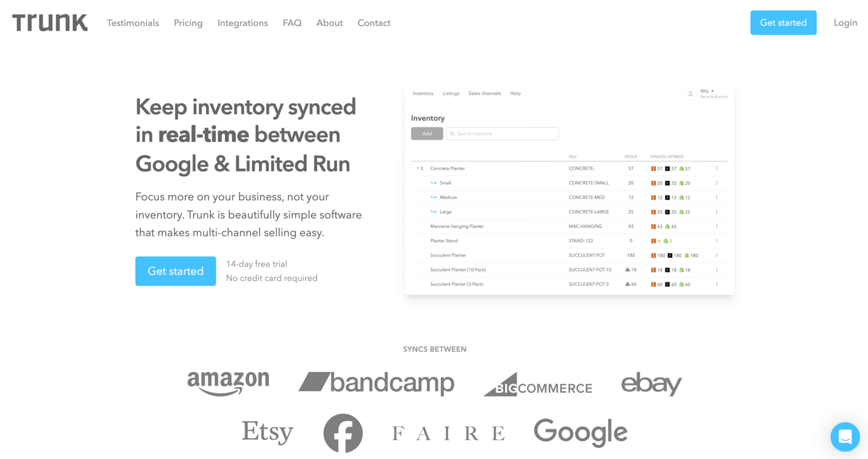Click the Get started button in the header
The height and width of the screenshot is (459, 868).
coord(783,22)
